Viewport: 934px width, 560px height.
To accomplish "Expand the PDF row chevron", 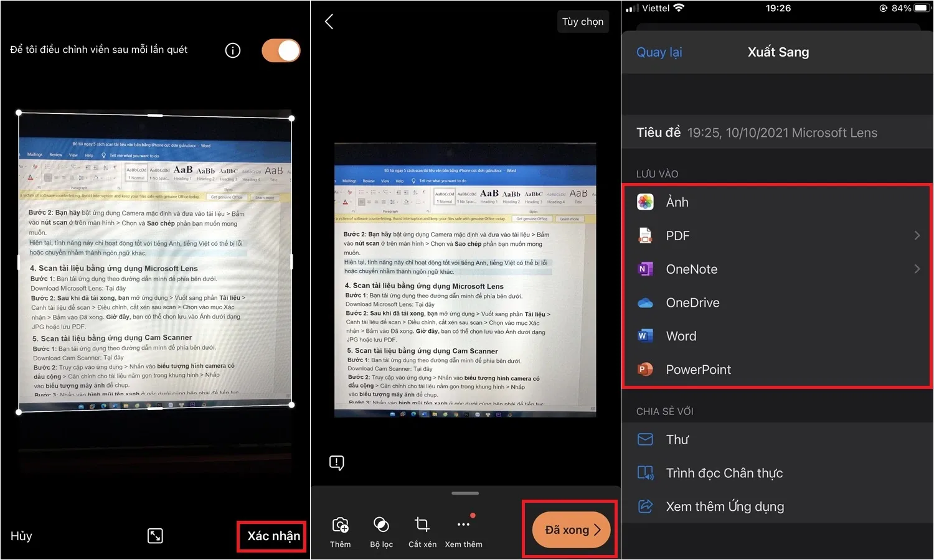I will (x=917, y=235).
